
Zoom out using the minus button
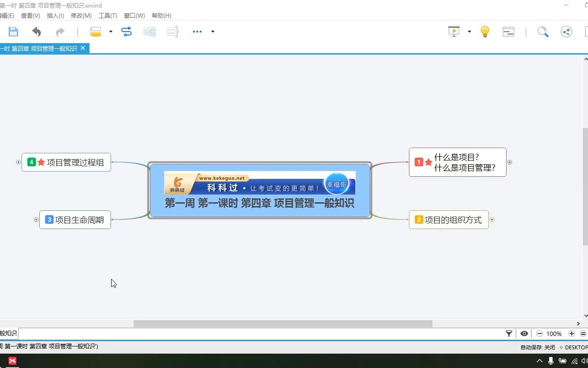tap(539, 333)
